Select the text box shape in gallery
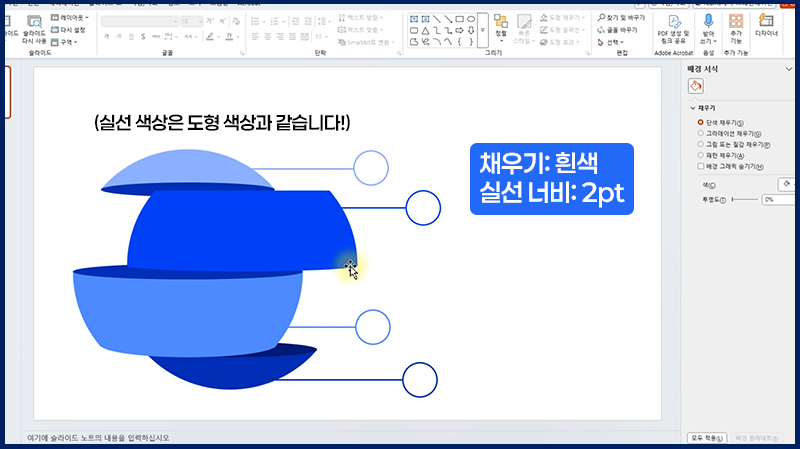Viewport: 800px width, 449px height. coord(414,19)
